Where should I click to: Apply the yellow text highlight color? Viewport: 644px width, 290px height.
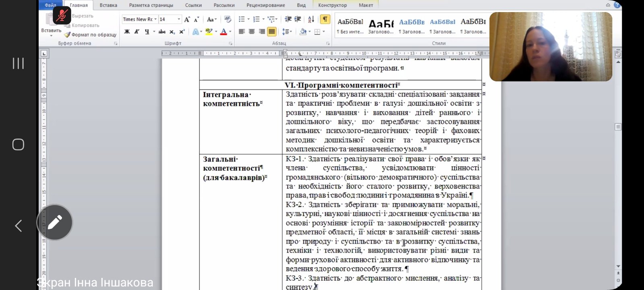click(208, 31)
